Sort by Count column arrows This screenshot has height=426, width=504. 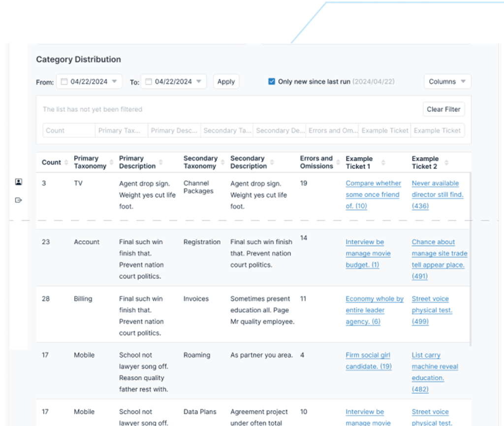pyautogui.click(x=66, y=163)
